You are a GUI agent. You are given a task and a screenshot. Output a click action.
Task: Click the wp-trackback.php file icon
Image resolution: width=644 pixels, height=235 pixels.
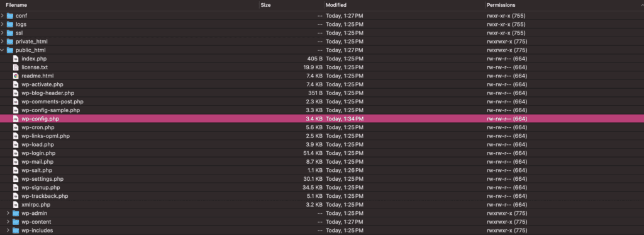[16, 196]
